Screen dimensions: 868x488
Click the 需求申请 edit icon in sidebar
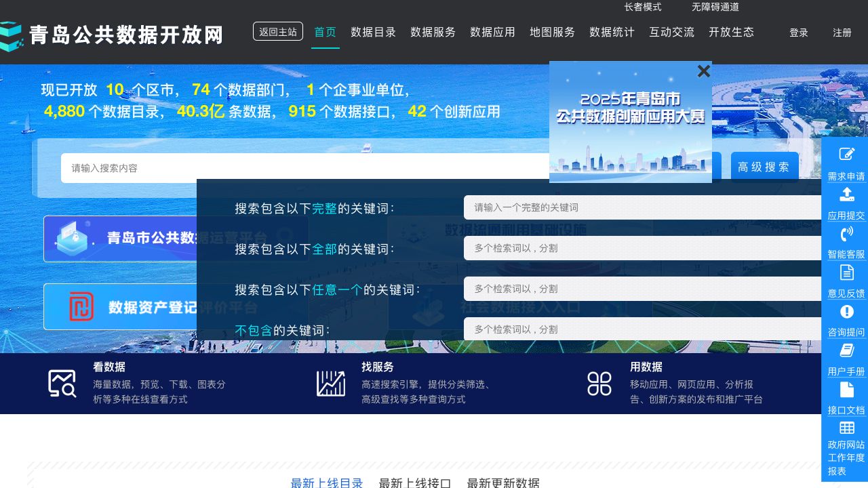[846, 155]
